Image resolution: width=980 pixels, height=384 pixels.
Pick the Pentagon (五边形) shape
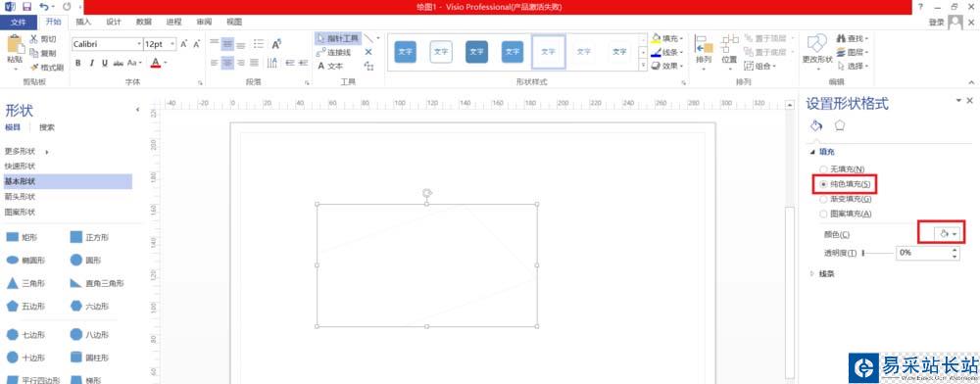(x=25, y=306)
